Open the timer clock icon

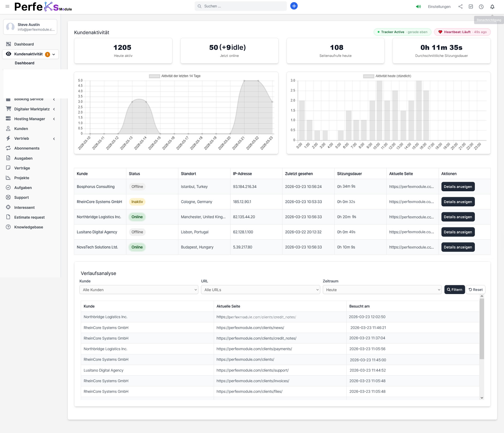(481, 7)
